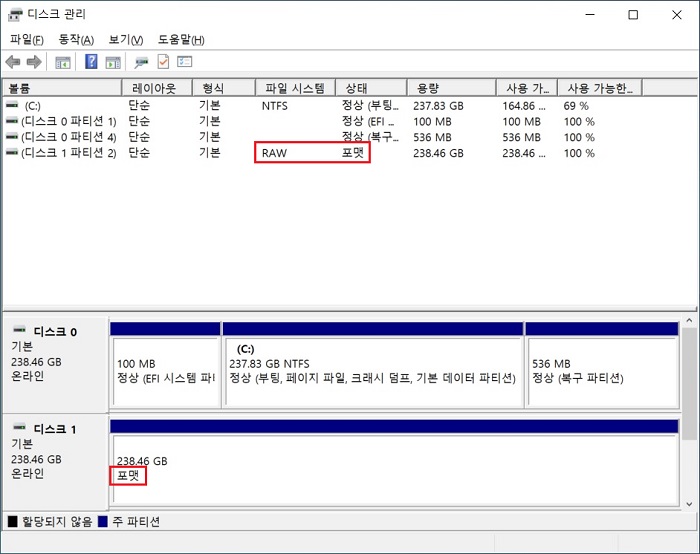Viewport: 700px width, 554px height.
Task: Click the disk pane scroll up arrow
Action: 689,321
